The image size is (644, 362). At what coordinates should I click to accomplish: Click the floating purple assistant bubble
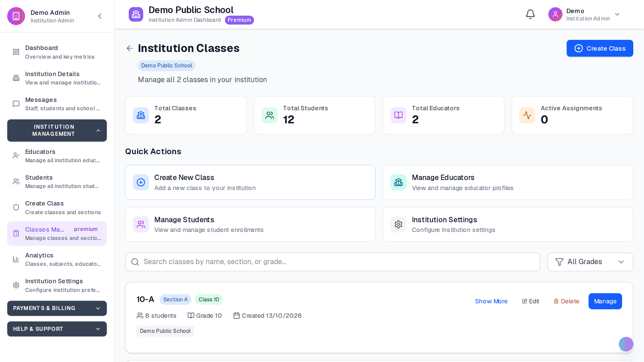[626, 344]
